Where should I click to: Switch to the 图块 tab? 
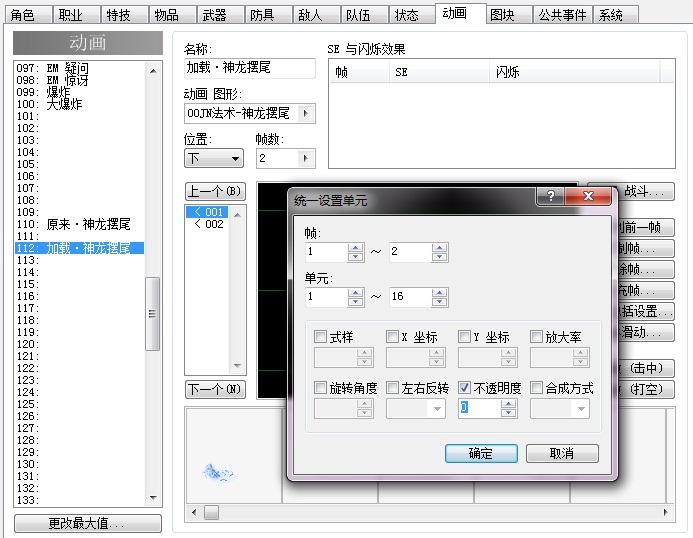(x=509, y=15)
